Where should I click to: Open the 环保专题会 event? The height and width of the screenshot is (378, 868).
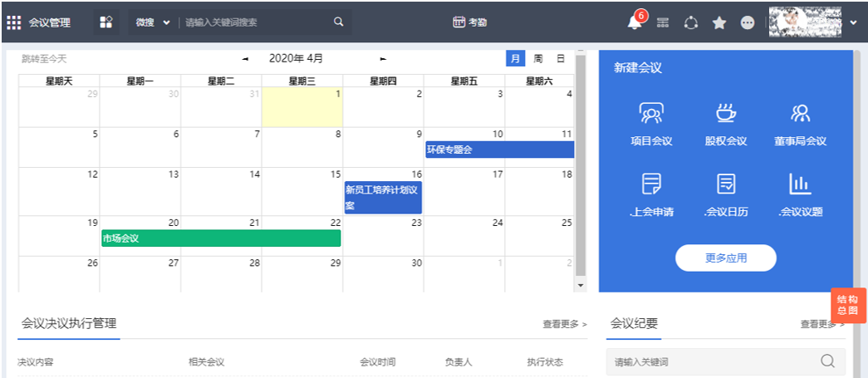click(499, 150)
